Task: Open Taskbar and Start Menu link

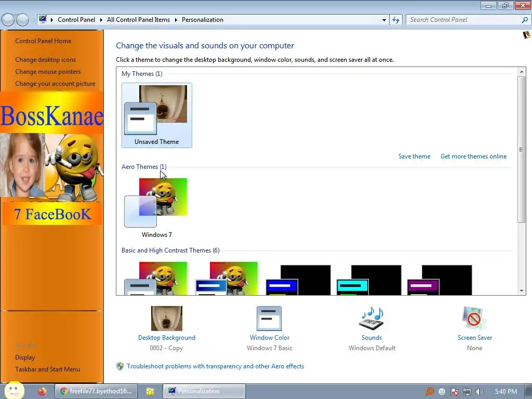Action: coord(47,369)
